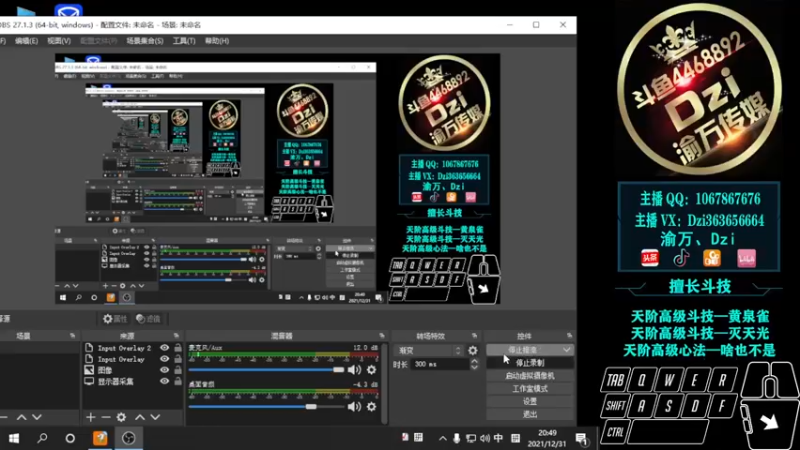The image size is (800, 450).
Task: Enable 工作室模式 studio mode
Action: pyautogui.click(x=530, y=389)
